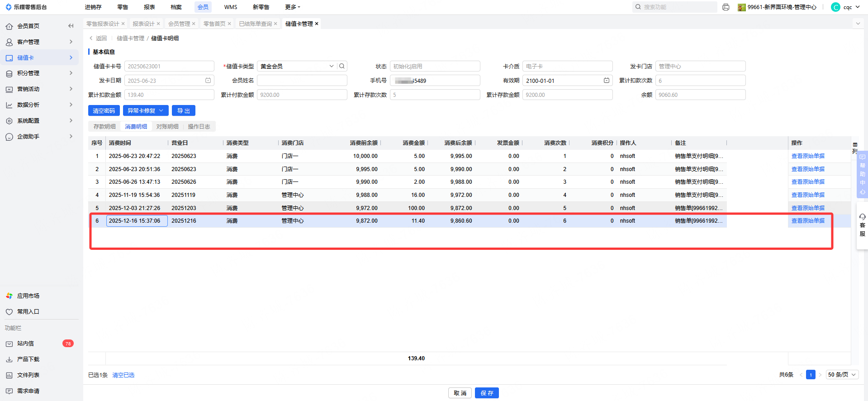Collapse the left sidebar menu
The image size is (868, 401).
71,26
